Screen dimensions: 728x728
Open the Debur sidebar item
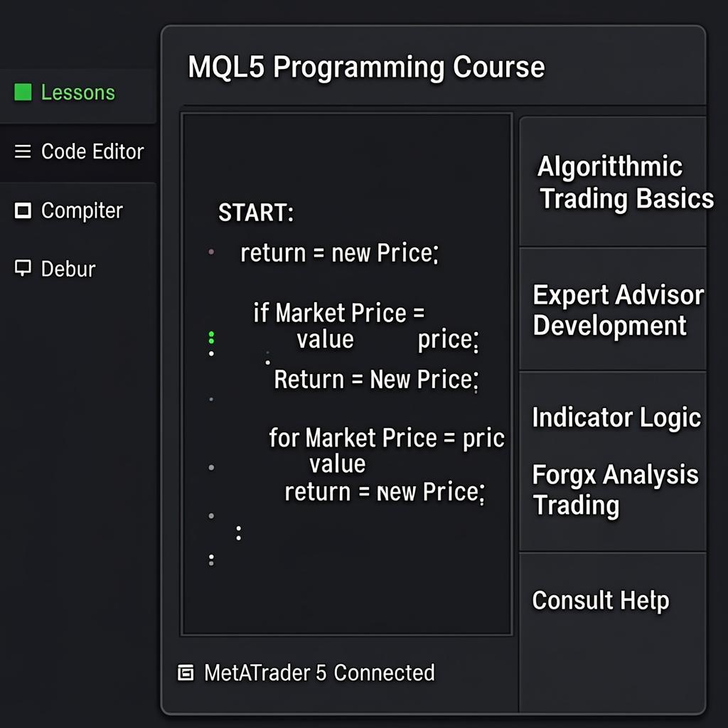click(x=68, y=269)
